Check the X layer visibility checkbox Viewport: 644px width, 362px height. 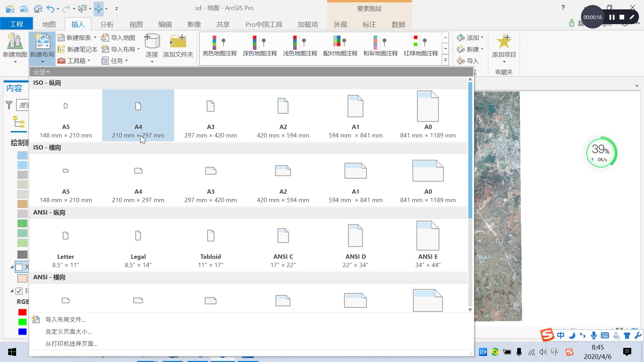tap(19, 267)
